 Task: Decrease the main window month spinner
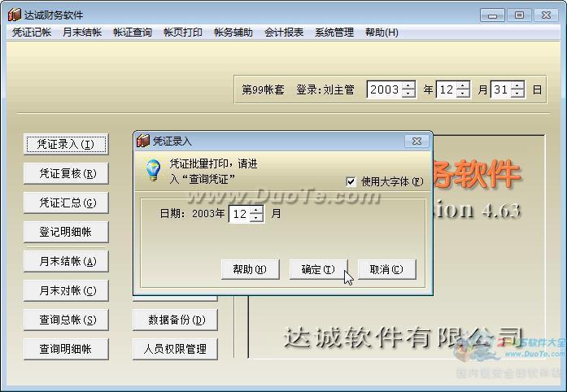pos(463,94)
